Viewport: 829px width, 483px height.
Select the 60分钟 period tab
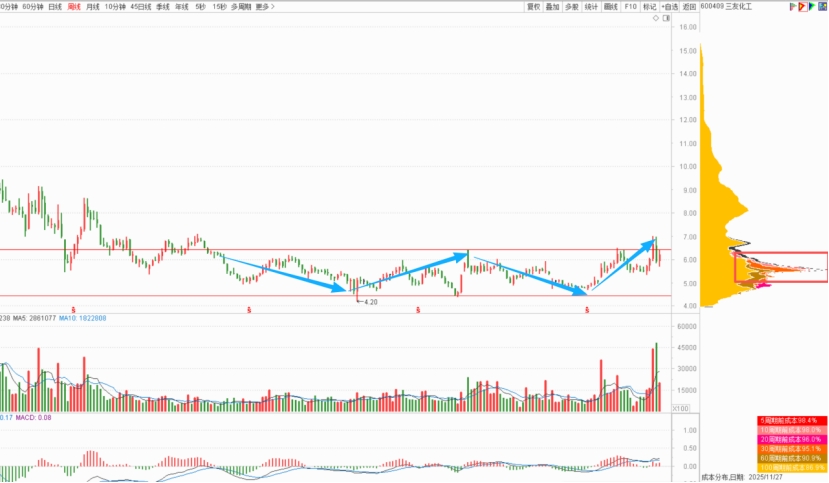(33, 7)
